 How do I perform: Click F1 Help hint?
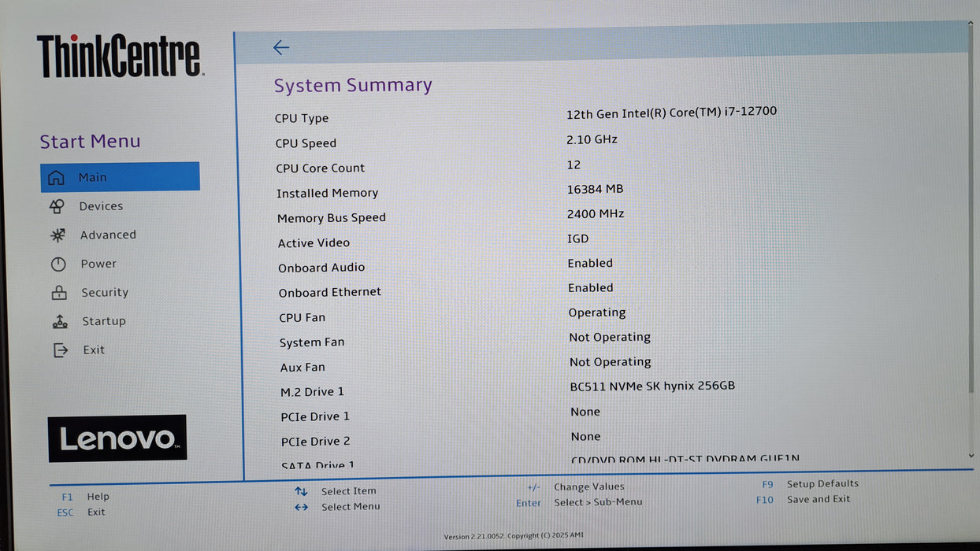(85, 497)
